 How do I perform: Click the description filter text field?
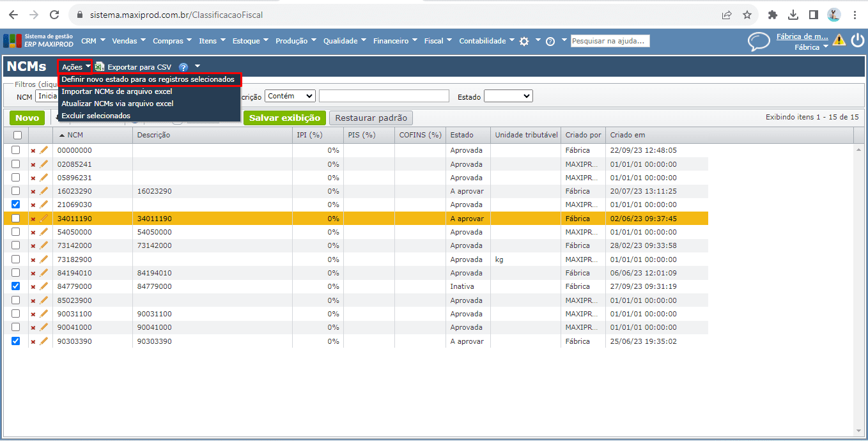(384, 96)
